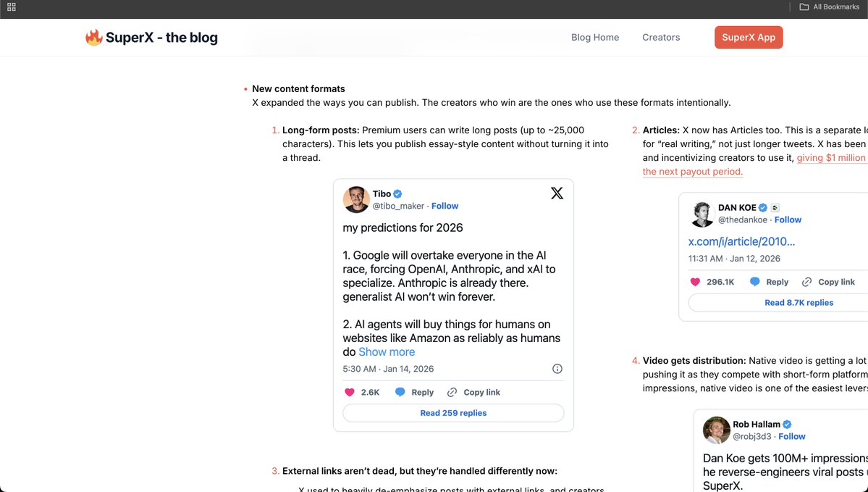Click the 2.6K like count
This screenshot has width=868, height=492.
pyautogui.click(x=371, y=392)
